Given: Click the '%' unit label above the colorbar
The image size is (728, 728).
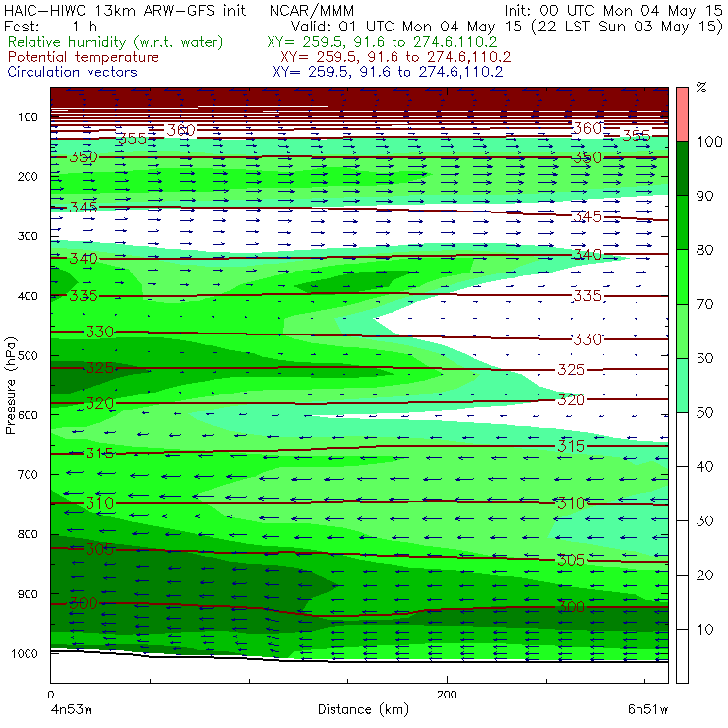Looking at the screenshot, I should tap(701, 88).
